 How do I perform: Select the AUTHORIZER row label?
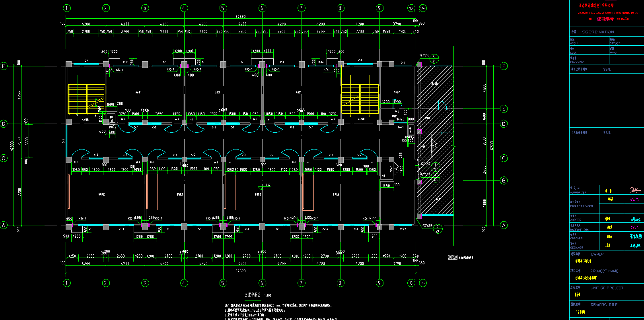click(x=578, y=192)
